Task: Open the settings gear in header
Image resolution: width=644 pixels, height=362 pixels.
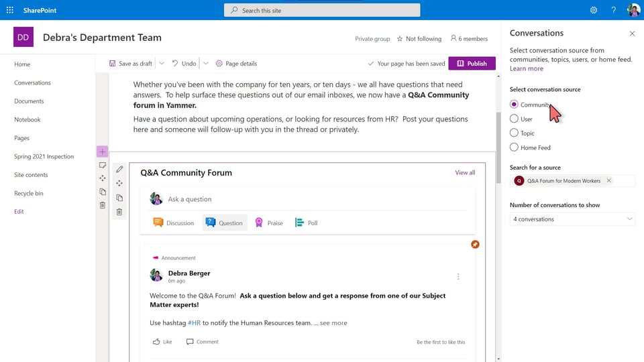Action: pos(594,10)
